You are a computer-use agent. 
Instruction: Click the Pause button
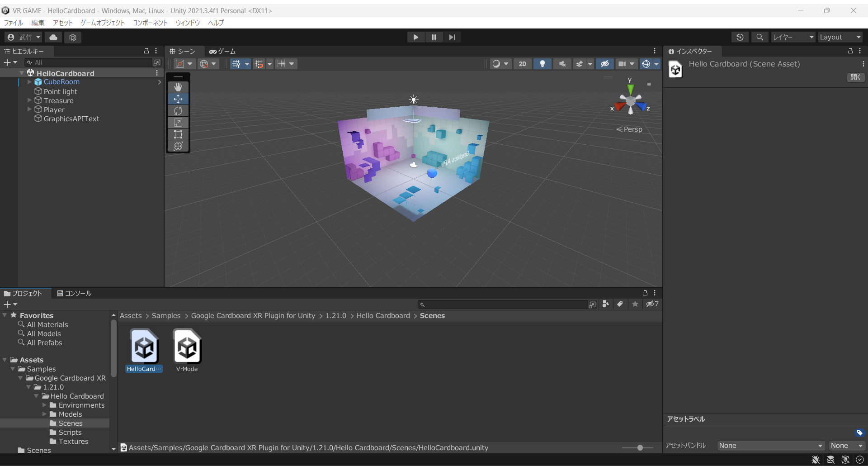434,37
